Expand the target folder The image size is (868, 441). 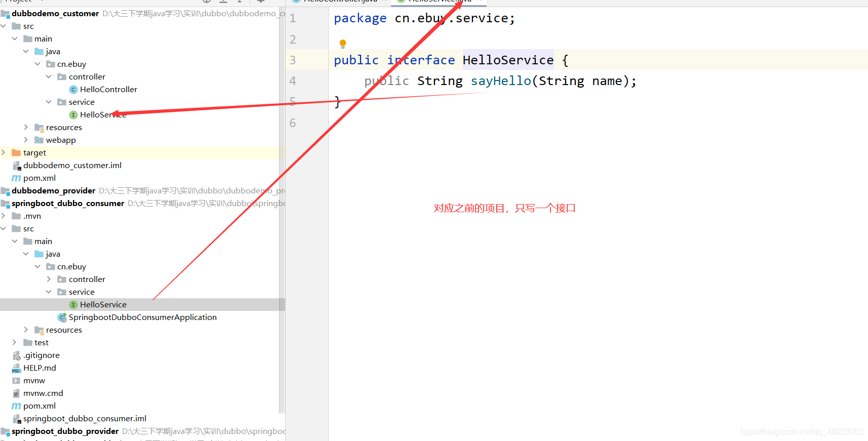[x=4, y=152]
